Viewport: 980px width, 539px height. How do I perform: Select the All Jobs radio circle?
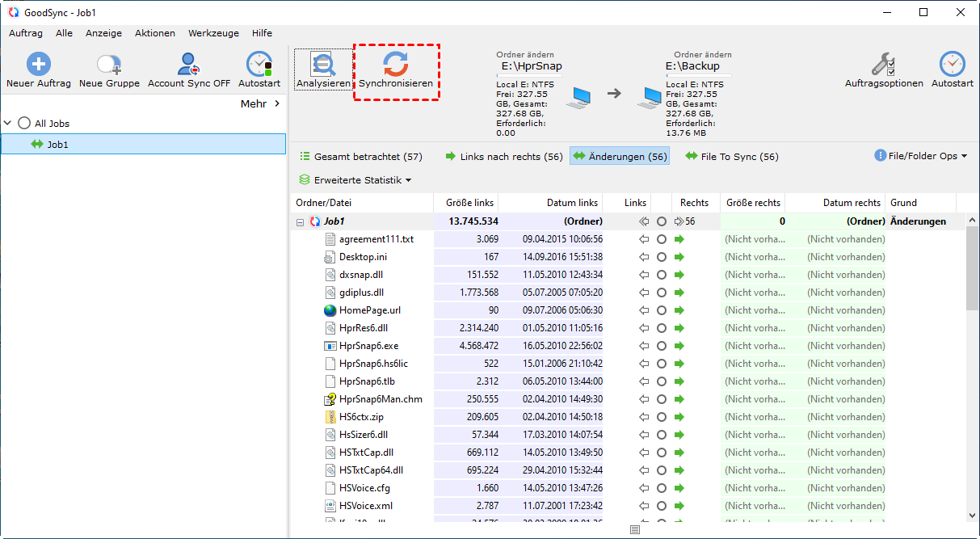(24, 124)
